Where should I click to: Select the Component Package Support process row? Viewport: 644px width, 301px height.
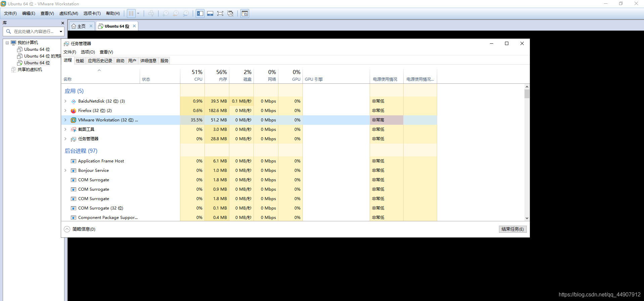click(249, 218)
